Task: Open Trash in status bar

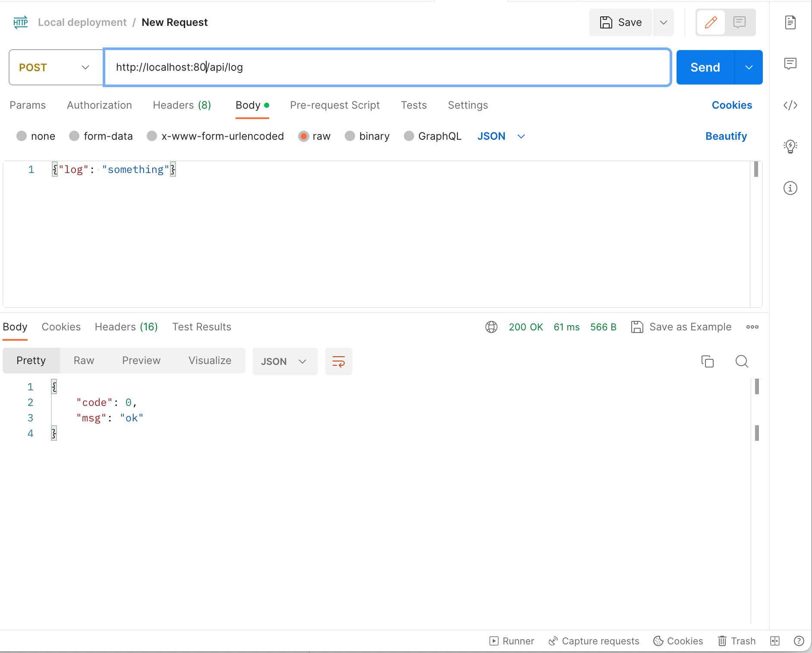Action: click(x=737, y=641)
